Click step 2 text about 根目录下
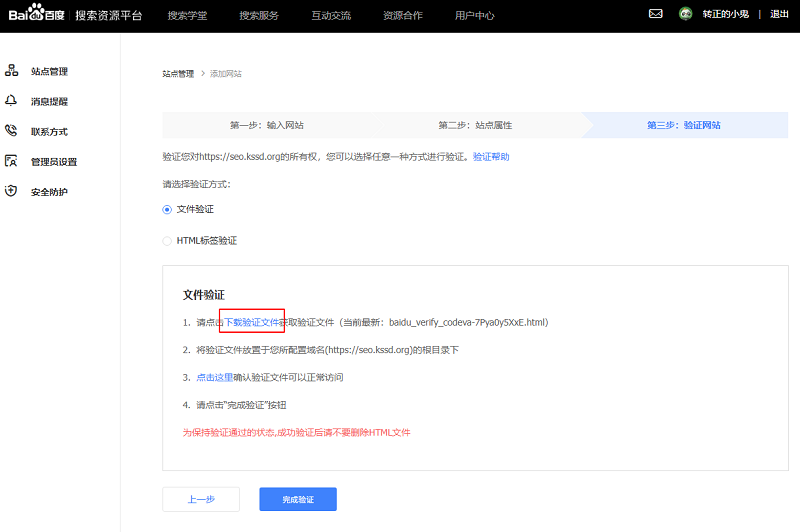 [328, 350]
